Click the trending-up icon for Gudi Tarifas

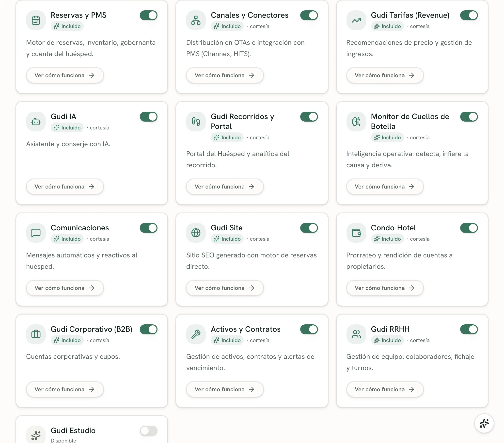coord(356,20)
